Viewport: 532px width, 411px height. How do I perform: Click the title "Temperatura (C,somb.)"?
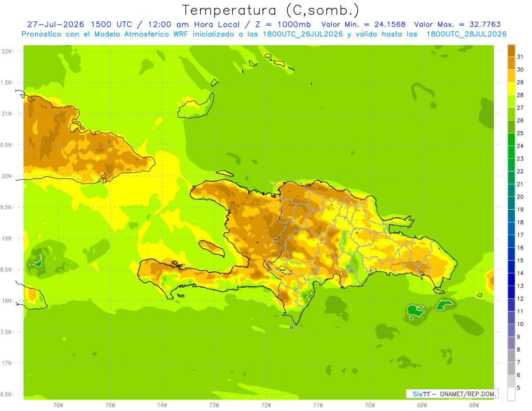point(270,11)
